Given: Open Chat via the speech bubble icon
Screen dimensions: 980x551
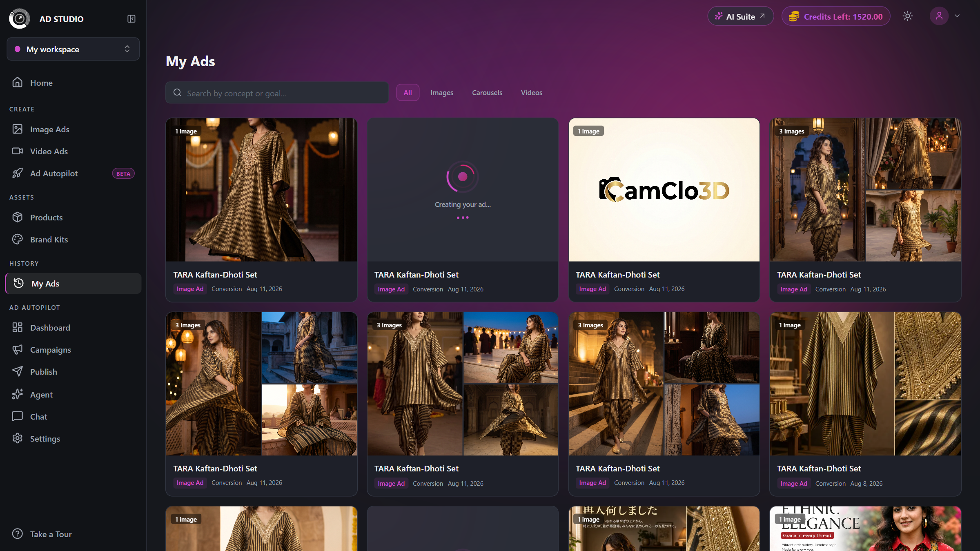Looking at the screenshot, I should click(x=18, y=416).
